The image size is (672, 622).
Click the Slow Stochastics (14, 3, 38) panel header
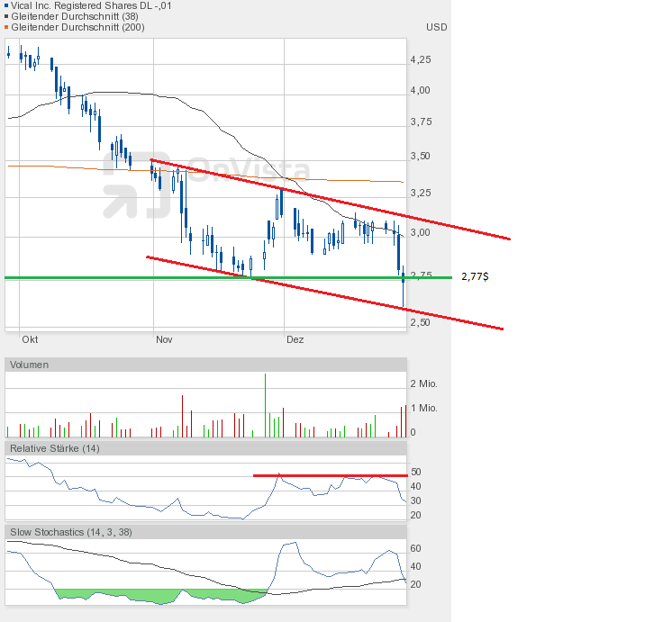click(x=205, y=532)
